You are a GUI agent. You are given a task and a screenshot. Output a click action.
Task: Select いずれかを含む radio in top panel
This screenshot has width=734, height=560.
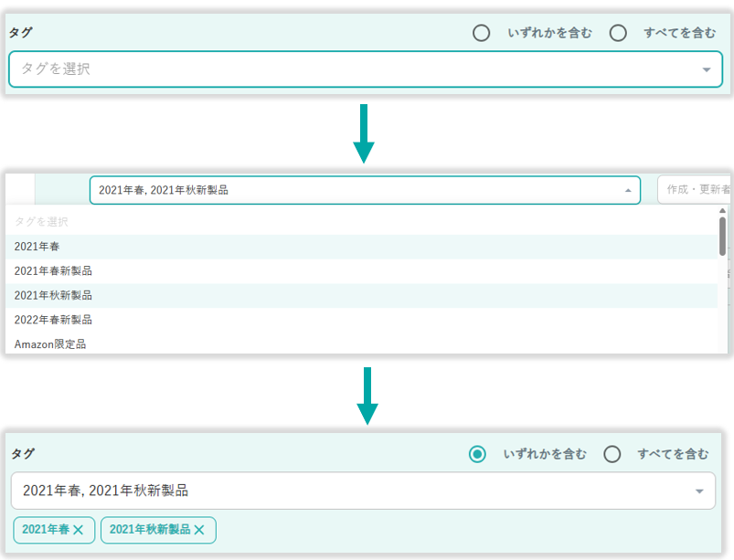click(481, 33)
